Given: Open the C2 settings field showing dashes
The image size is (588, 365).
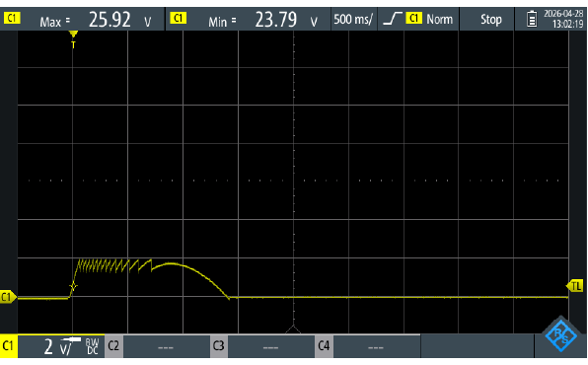Looking at the screenshot, I should tap(166, 346).
